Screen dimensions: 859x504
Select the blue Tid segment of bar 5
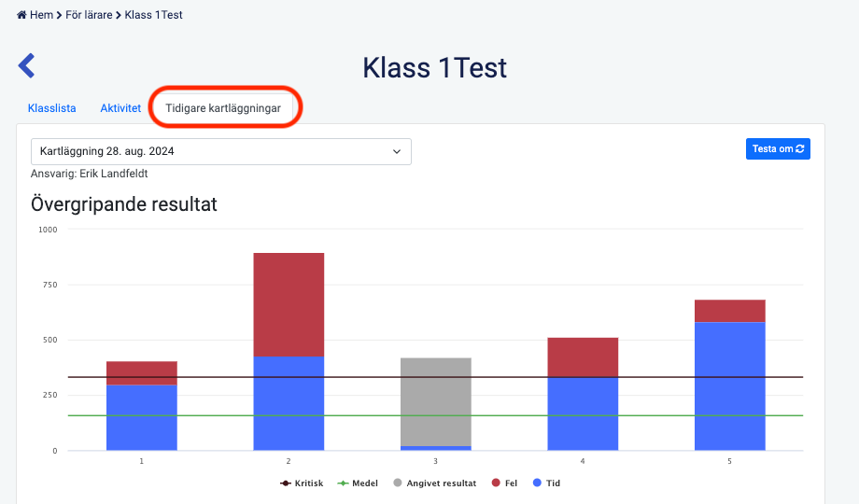(x=729, y=386)
